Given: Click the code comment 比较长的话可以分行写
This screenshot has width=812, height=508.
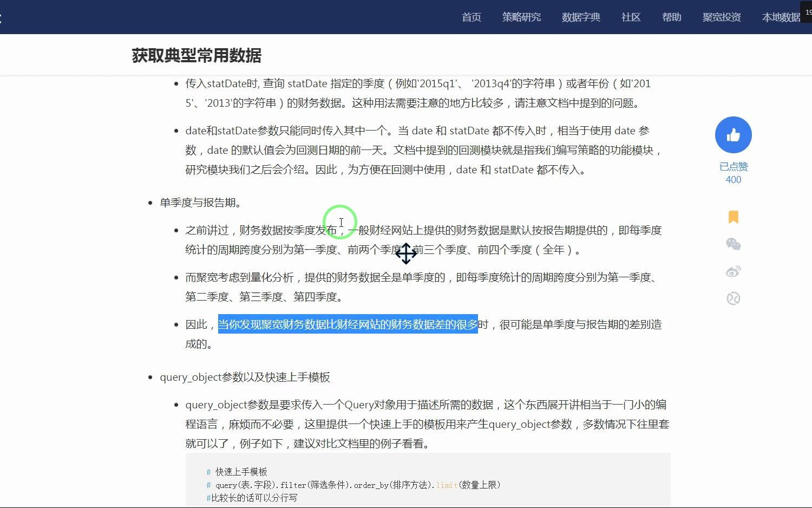Looking at the screenshot, I should 252,498.
